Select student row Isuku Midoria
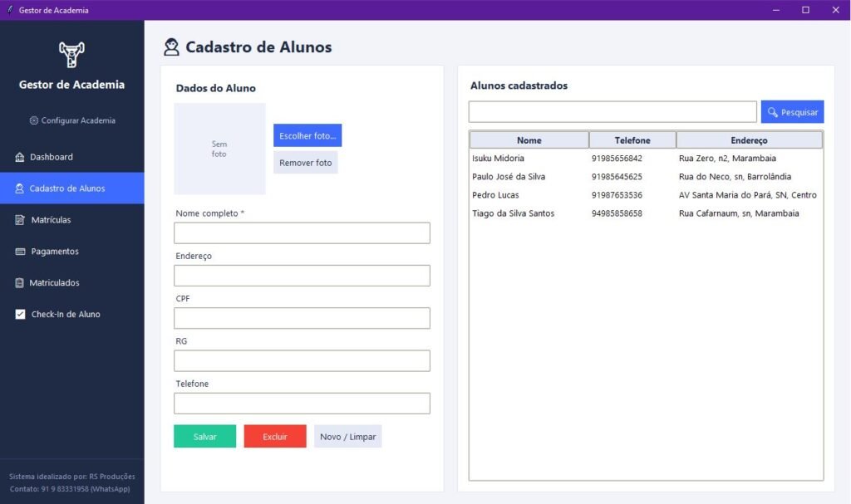This screenshot has height=504, width=851. point(646,159)
